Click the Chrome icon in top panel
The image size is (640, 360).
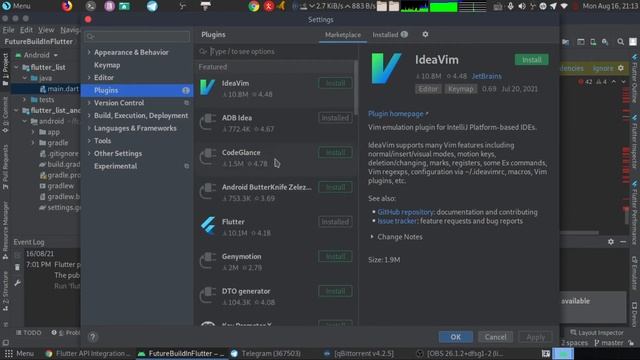[253, 6]
